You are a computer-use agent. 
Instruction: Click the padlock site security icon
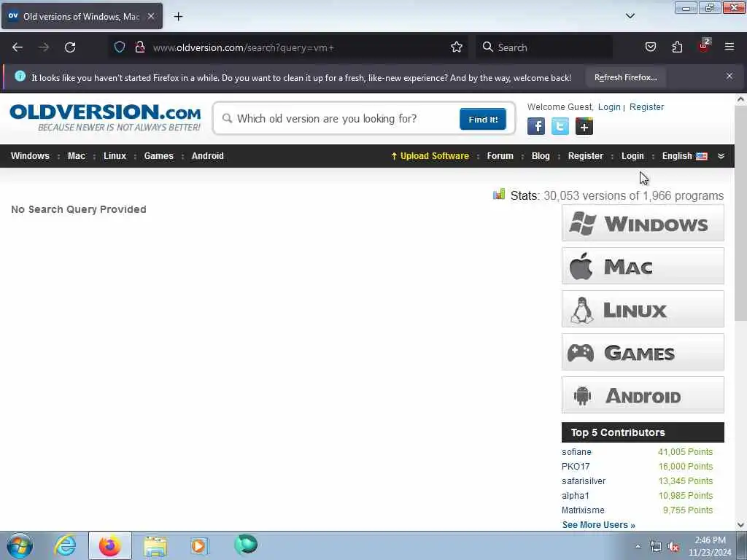pos(139,47)
